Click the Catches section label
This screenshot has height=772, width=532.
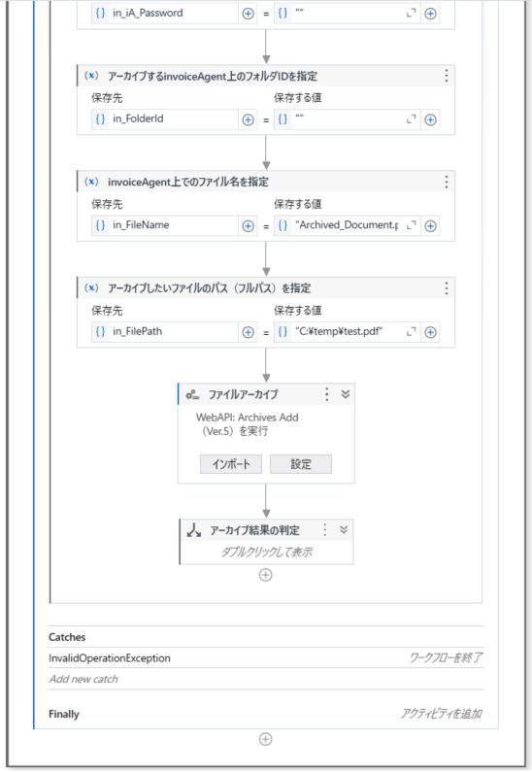(67, 637)
